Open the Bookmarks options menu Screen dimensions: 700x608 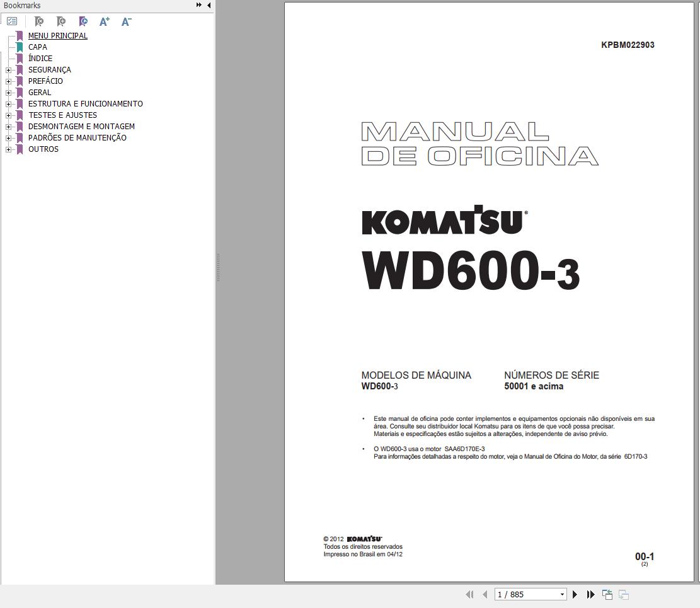(11, 21)
